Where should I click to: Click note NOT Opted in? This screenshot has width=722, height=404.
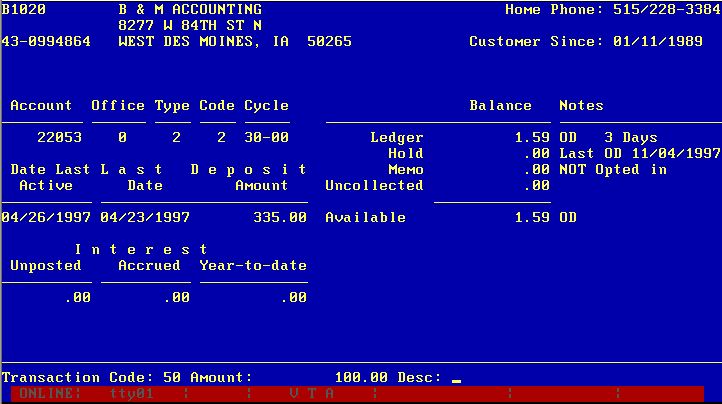613,170
